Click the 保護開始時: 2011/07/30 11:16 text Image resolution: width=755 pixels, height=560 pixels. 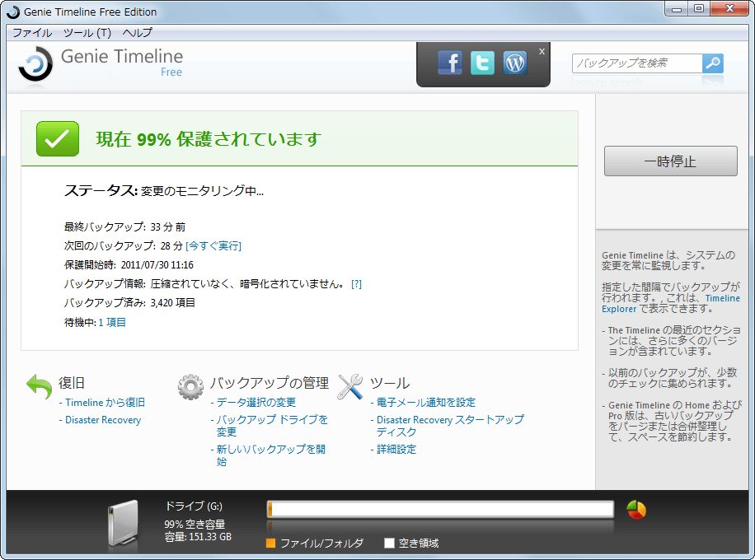pyautogui.click(x=129, y=265)
